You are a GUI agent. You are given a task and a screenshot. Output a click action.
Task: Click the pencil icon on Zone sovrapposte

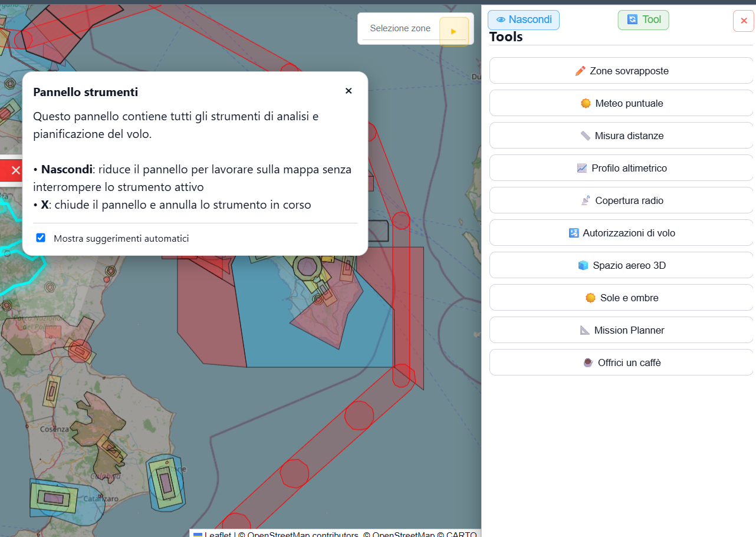click(x=580, y=71)
